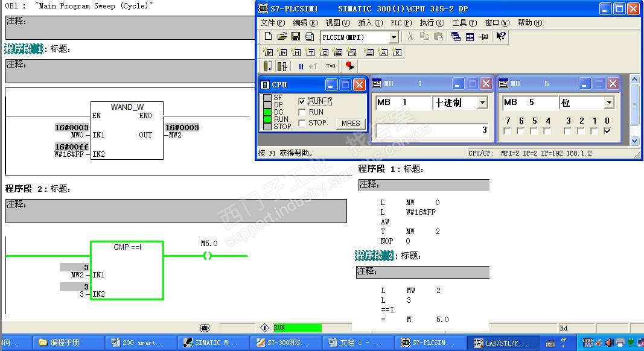Viewport: 644px width, 351px height.
Task: Reset timers with the T=0 button
Action: [x=331, y=66]
